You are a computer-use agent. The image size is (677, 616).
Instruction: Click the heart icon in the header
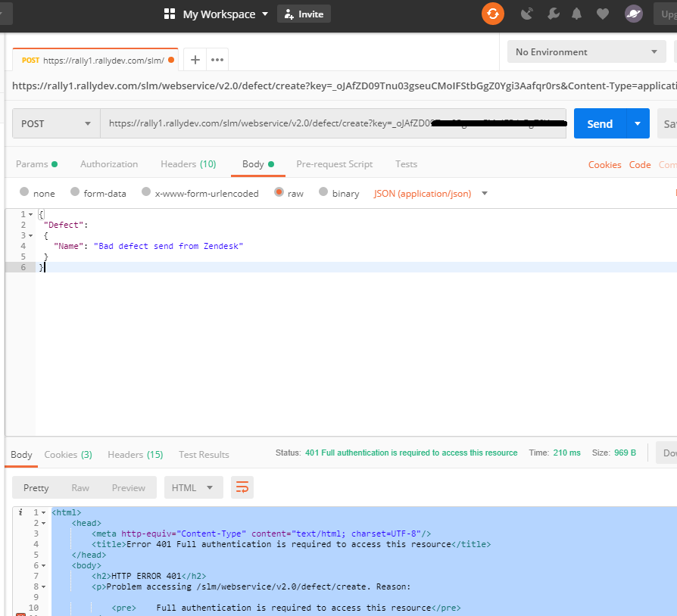(x=602, y=14)
